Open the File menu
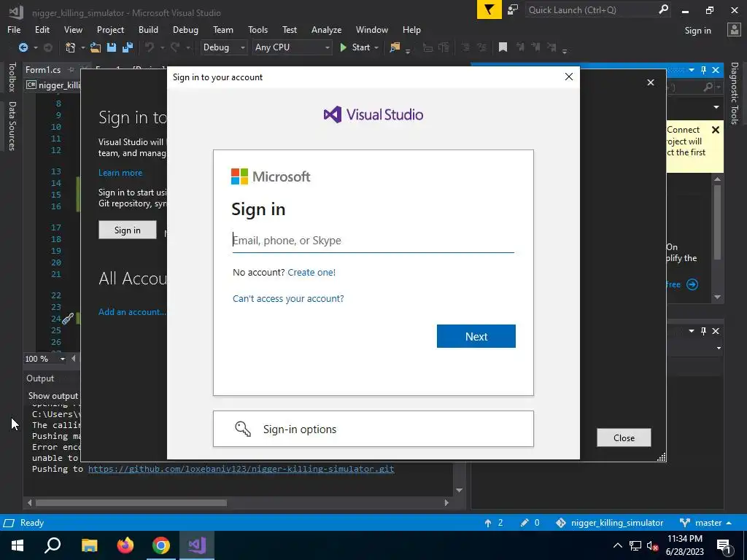 point(14,29)
